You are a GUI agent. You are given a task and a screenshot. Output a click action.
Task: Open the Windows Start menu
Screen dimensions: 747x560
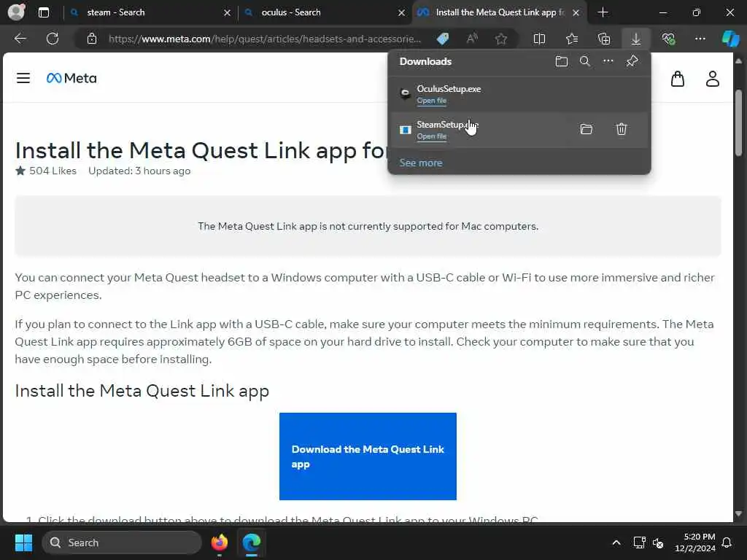(23, 542)
